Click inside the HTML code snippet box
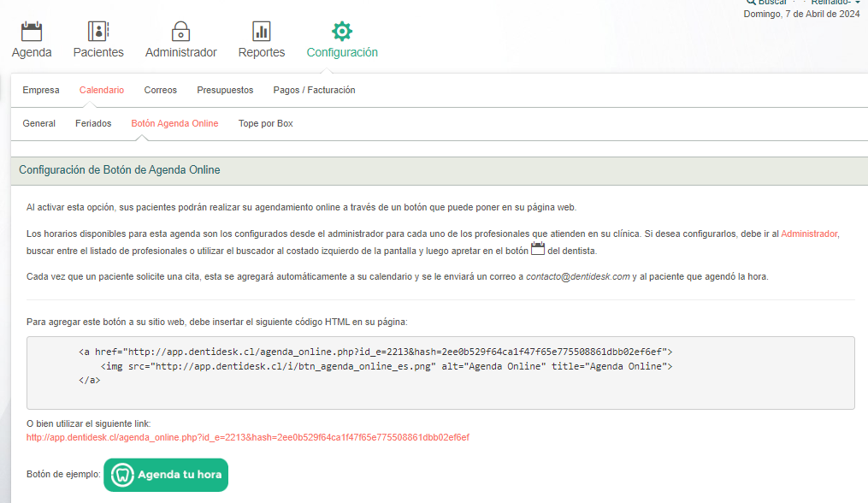This screenshot has height=503, width=868. click(440, 373)
